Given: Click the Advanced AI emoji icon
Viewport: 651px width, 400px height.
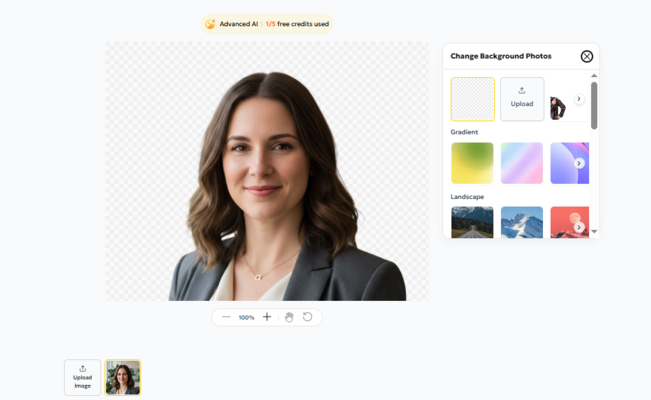Looking at the screenshot, I should coord(210,24).
